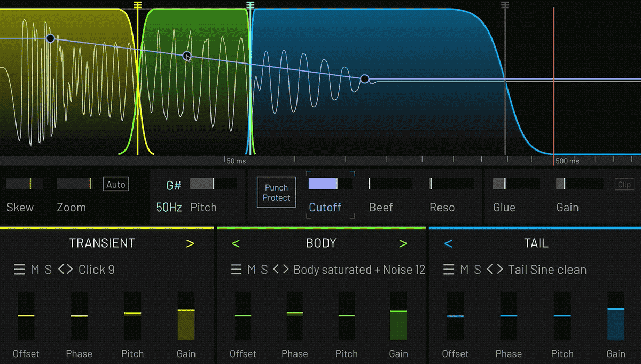Select the Click 9 preset name
The image size is (641, 364).
[96, 270]
